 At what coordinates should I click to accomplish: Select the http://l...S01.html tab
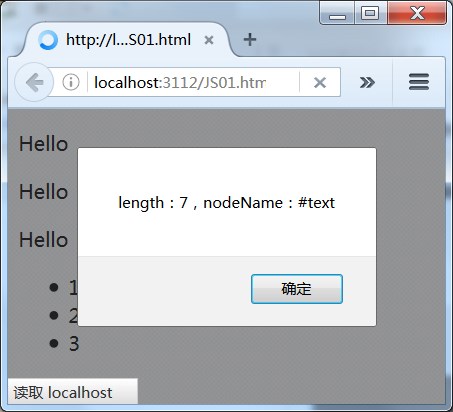point(128,40)
